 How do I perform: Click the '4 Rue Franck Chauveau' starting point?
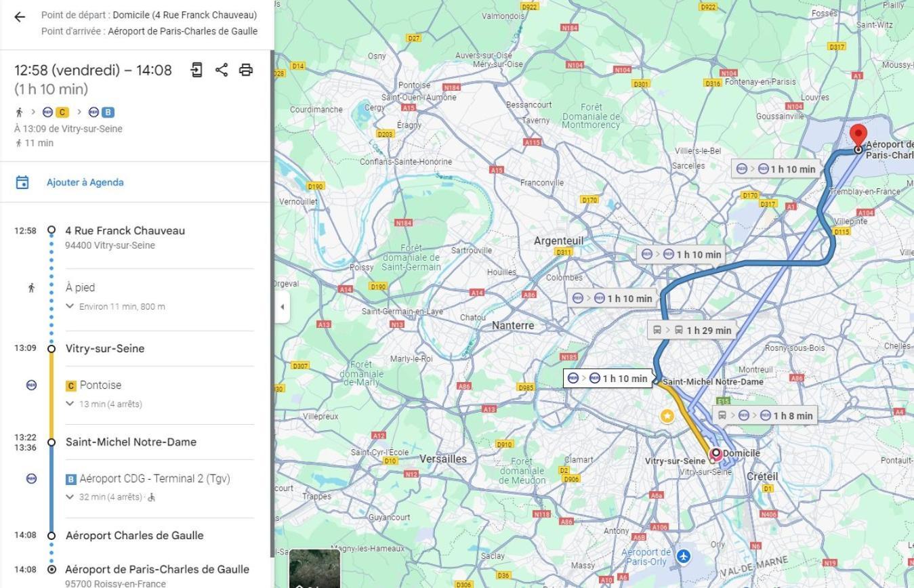[125, 230]
